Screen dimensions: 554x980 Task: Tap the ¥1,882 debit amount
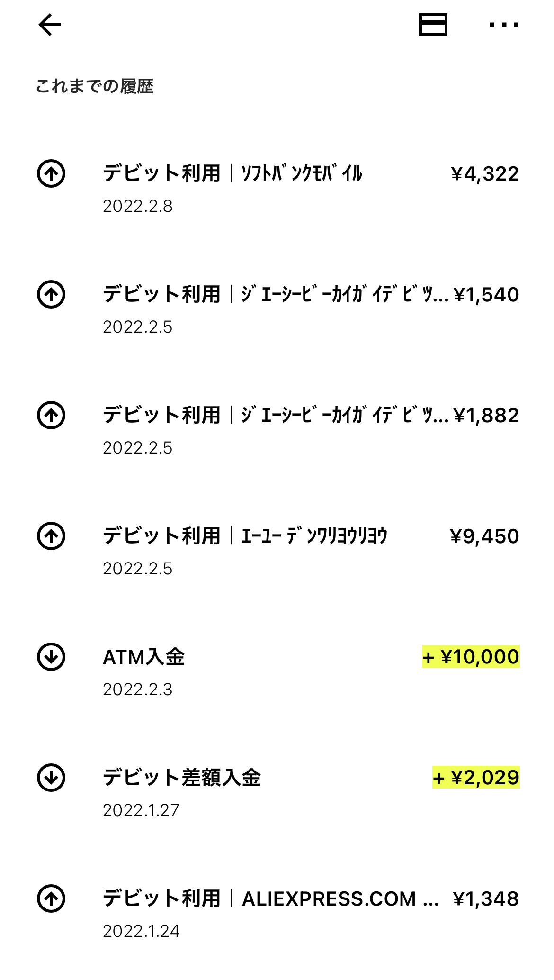tap(486, 416)
